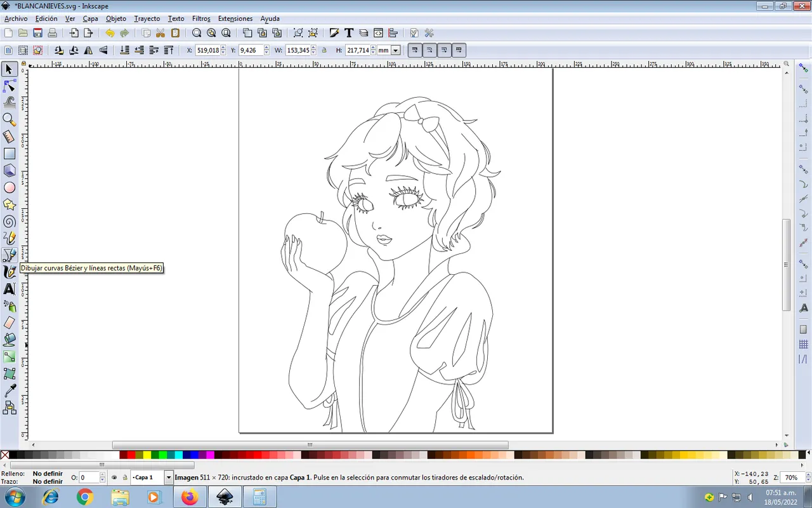Image resolution: width=812 pixels, height=508 pixels.
Task: Toggle enable snapping at snap bar top
Action: (x=804, y=69)
